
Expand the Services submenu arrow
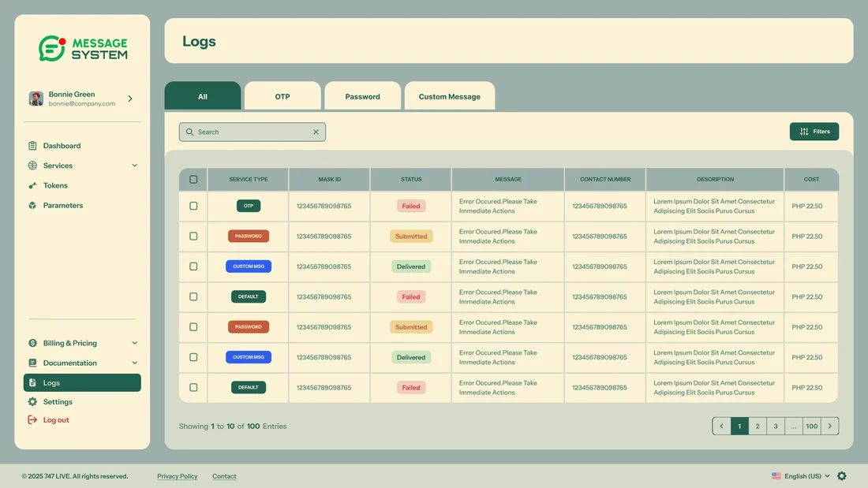click(134, 166)
